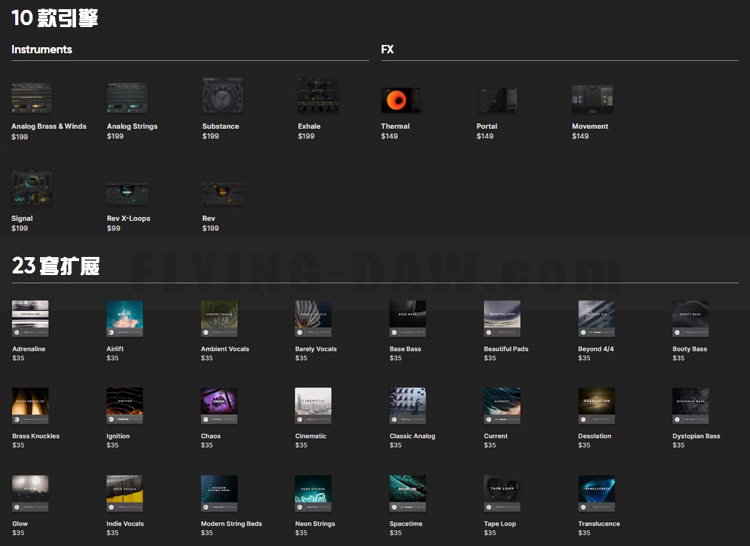Select the Substance instrument image
Image resolution: width=750 pixels, height=546 pixels.
pyautogui.click(x=222, y=96)
